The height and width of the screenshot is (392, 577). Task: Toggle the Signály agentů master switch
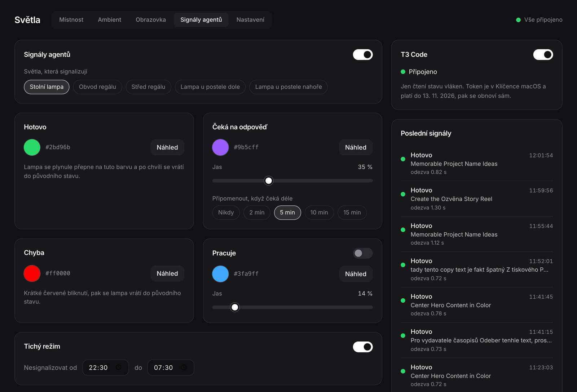pos(363,54)
